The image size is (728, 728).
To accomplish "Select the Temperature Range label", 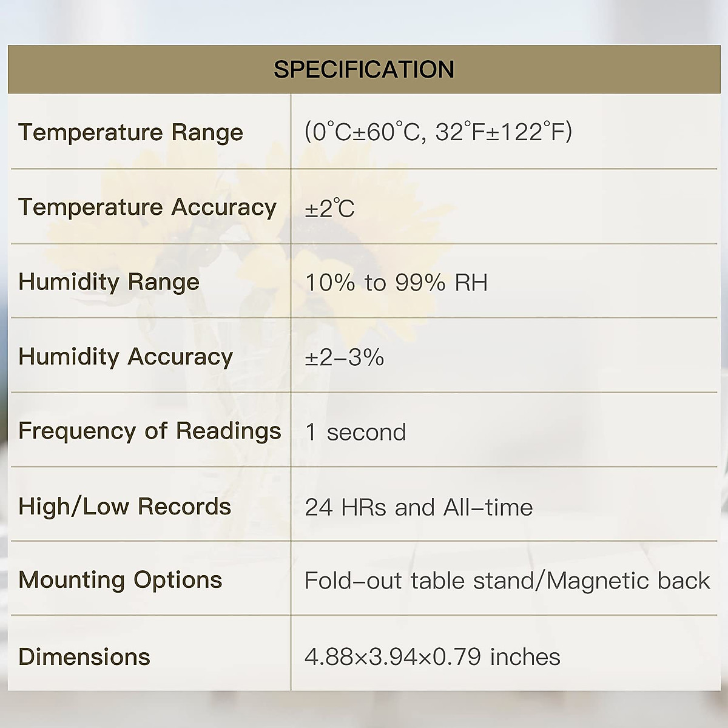I will [x=130, y=132].
